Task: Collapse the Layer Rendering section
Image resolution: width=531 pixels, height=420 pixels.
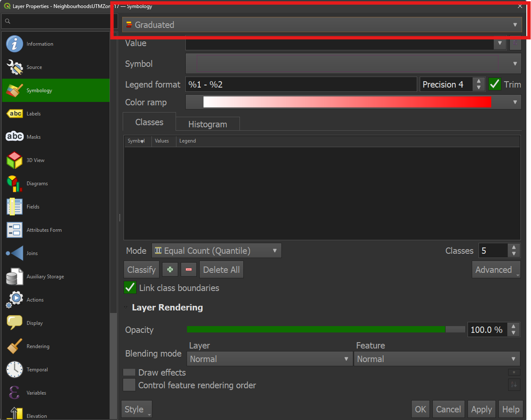Action: tap(126, 307)
